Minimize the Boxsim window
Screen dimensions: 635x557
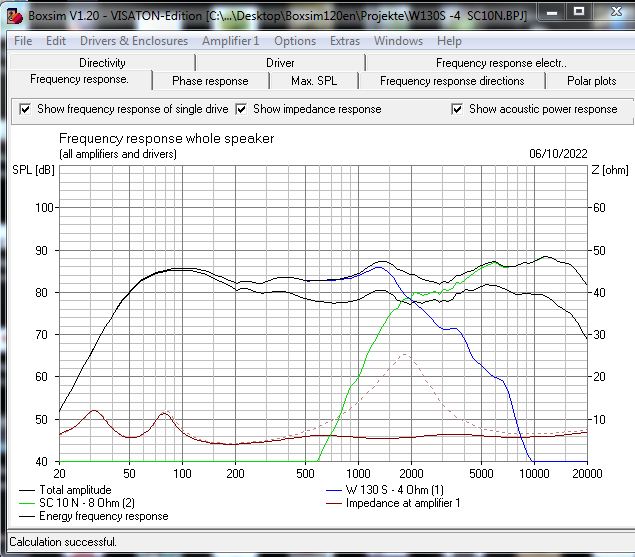tap(551, 12)
